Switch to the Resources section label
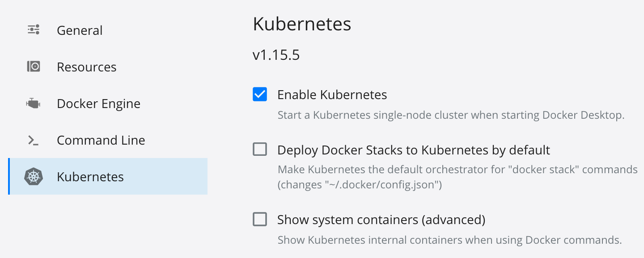The height and width of the screenshot is (258, 644). pos(86,67)
